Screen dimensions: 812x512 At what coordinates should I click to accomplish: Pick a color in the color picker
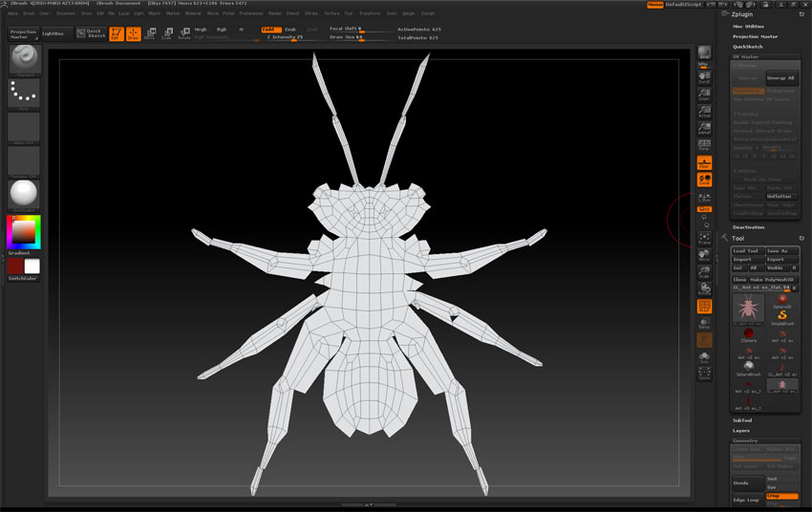[24, 232]
